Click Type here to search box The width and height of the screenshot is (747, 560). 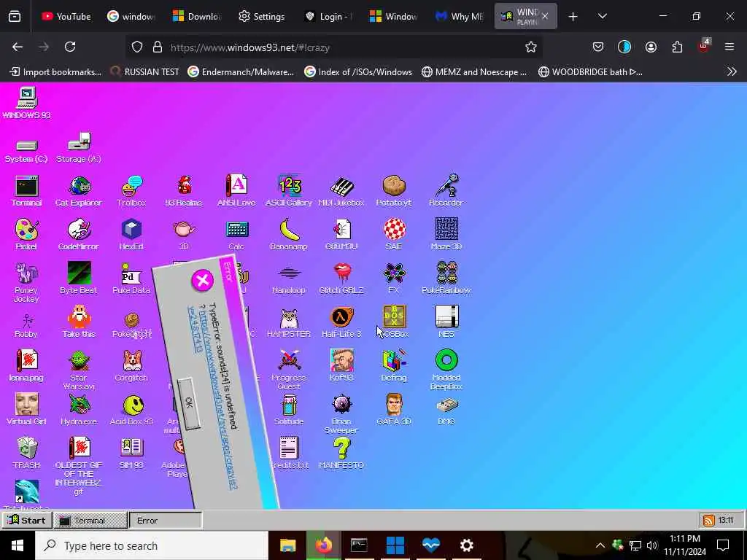(152, 545)
